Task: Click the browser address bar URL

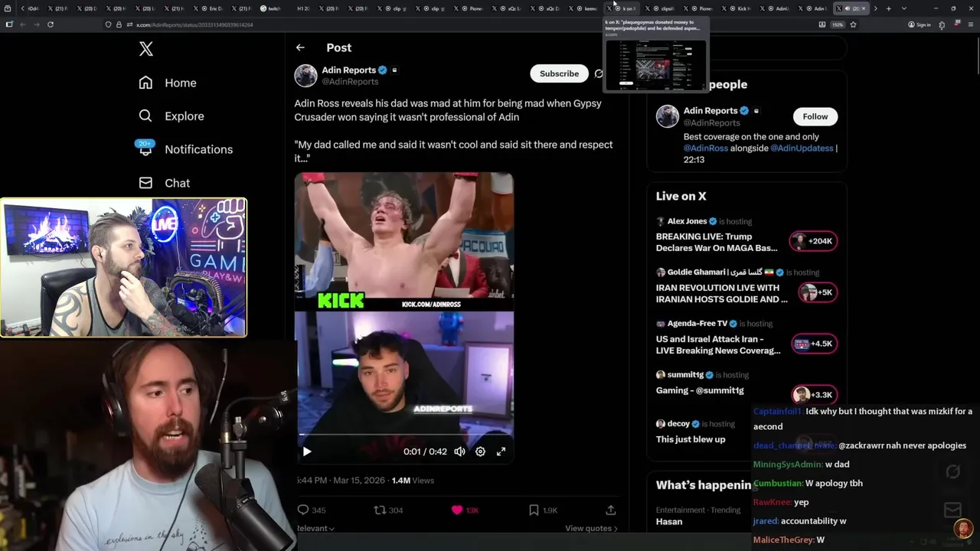Action: 194,24
